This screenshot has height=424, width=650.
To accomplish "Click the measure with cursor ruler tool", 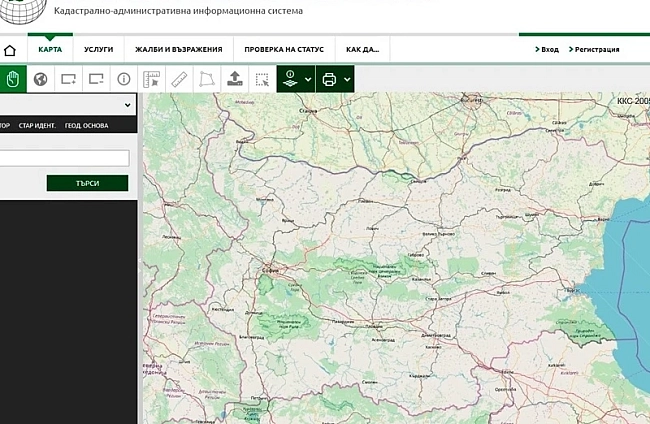I will 152,78.
